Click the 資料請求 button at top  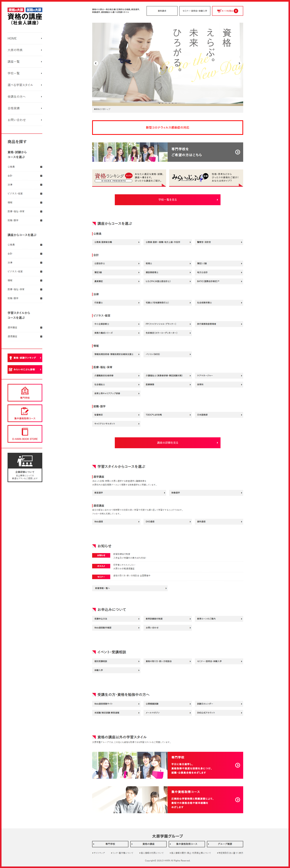coord(162,11)
